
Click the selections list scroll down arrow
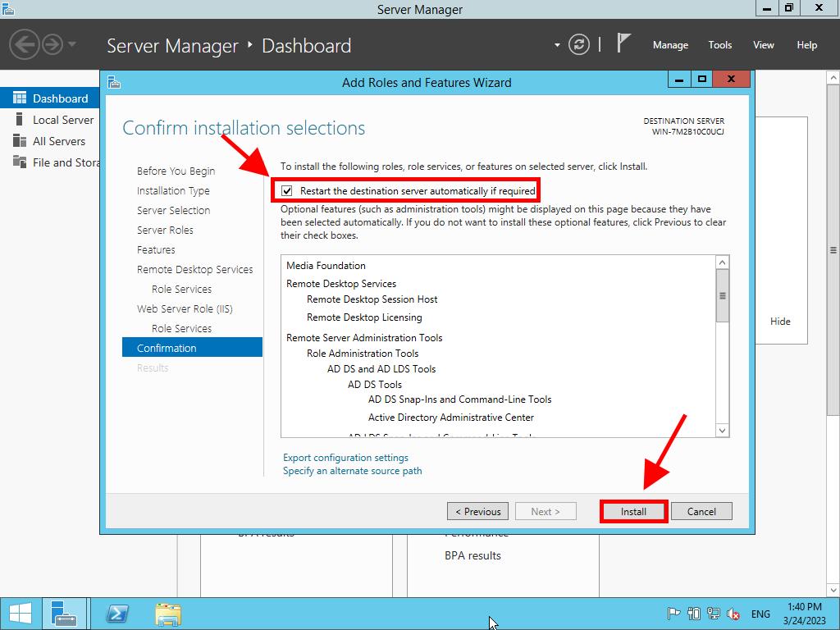pos(722,430)
